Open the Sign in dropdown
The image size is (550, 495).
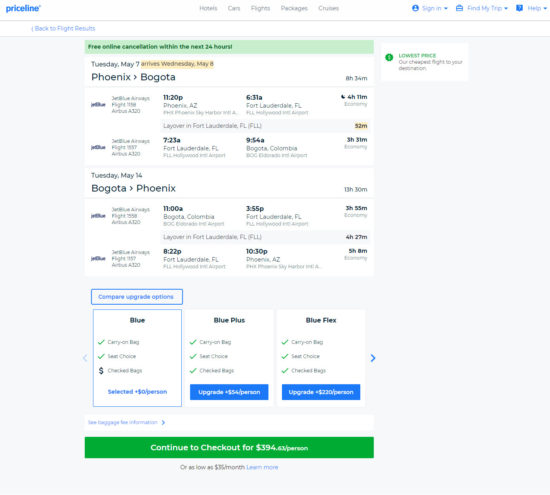(x=430, y=8)
